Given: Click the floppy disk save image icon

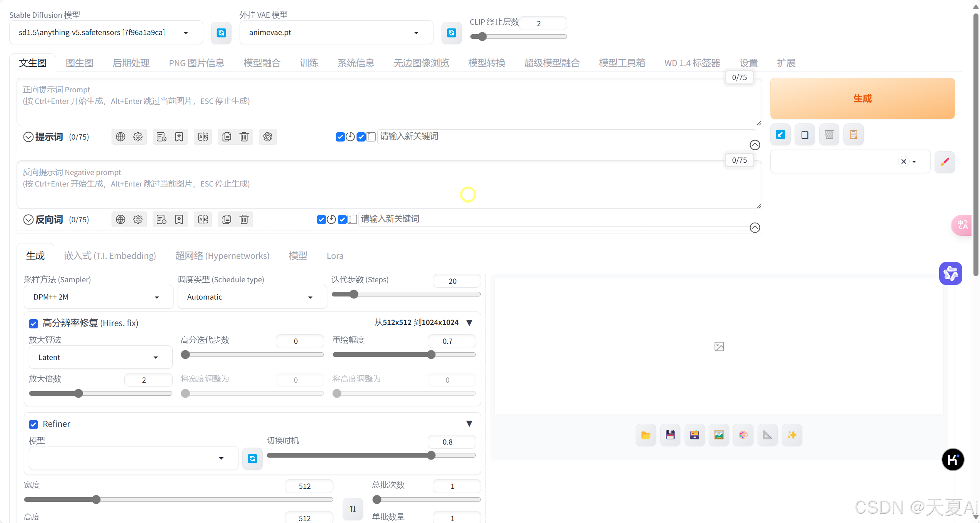Looking at the screenshot, I should click(x=670, y=435).
